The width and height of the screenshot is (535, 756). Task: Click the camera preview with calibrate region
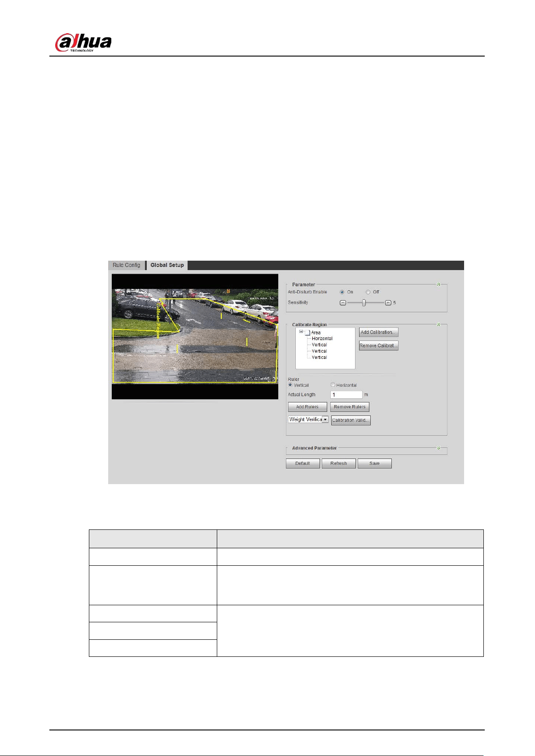coord(195,336)
